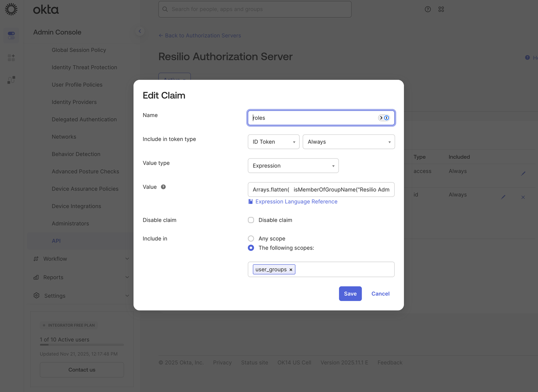The width and height of the screenshot is (538, 392).
Task: Click the integrations link icon in the left rail
Action: tap(11, 79)
